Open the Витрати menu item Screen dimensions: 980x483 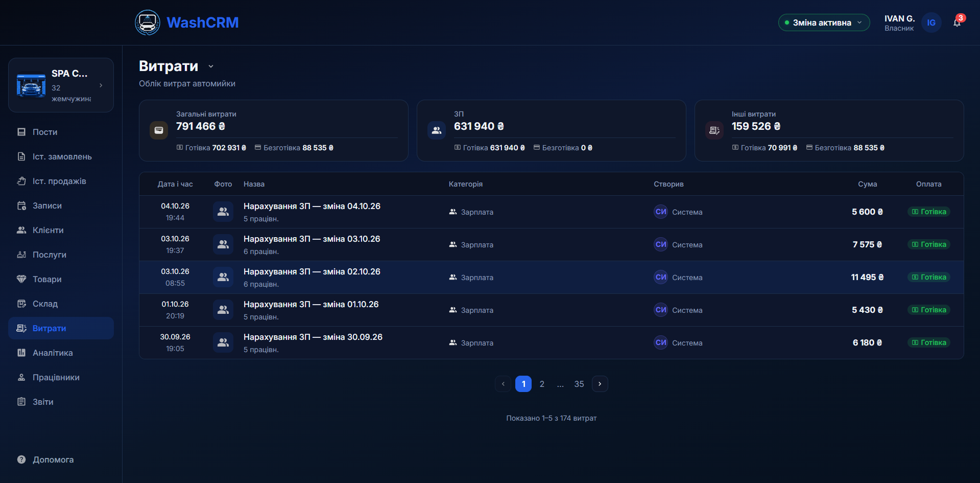pyautogui.click(x=61, y=328)
